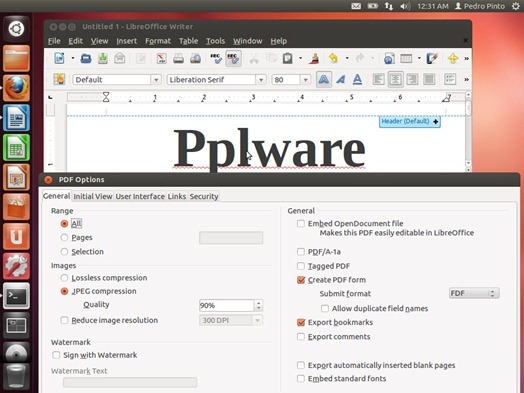
Task: Print the file directly icon
Action: point(178,58)
